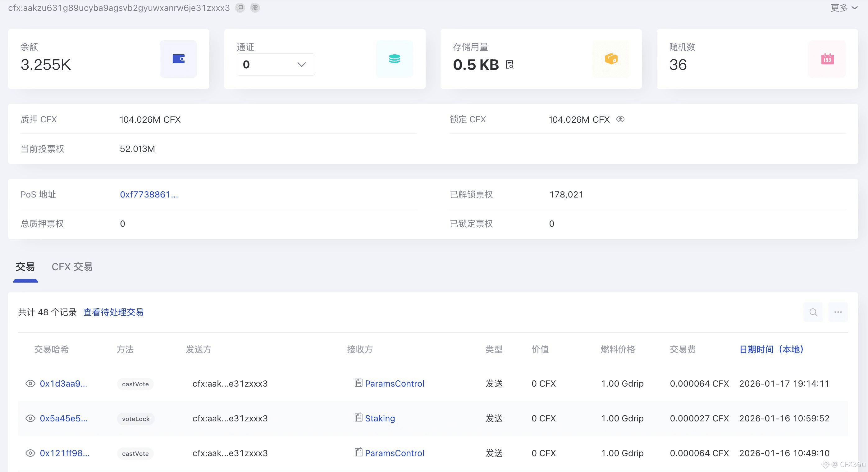The height and width of the screenshot is (472, 868).
Task: Open the token count dropdown
Action: [x=276, y=64]
